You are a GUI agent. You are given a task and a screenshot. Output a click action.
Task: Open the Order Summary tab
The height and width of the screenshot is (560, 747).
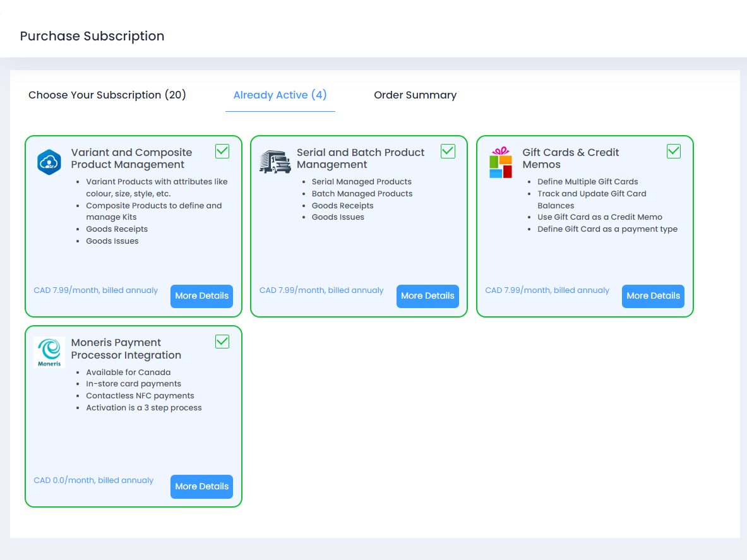pyautogui.click(x=415, y=95)
